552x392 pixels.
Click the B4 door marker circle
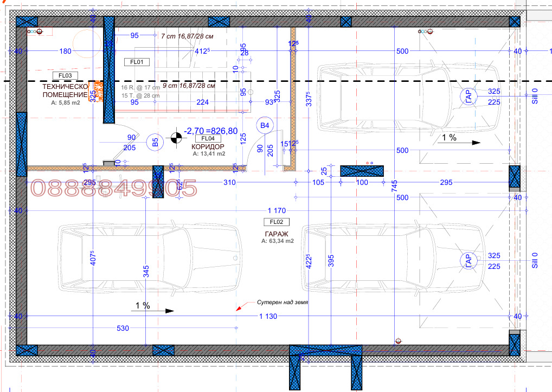click(265, 126)
